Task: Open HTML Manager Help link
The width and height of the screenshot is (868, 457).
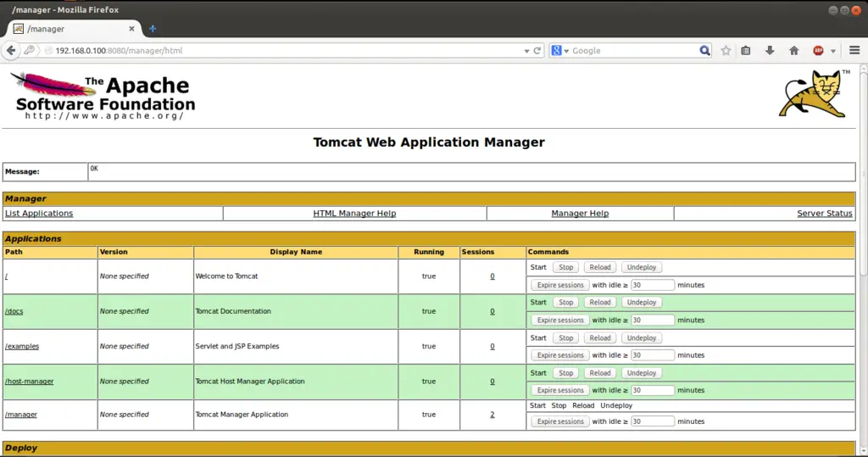Action: coord(354,214)
